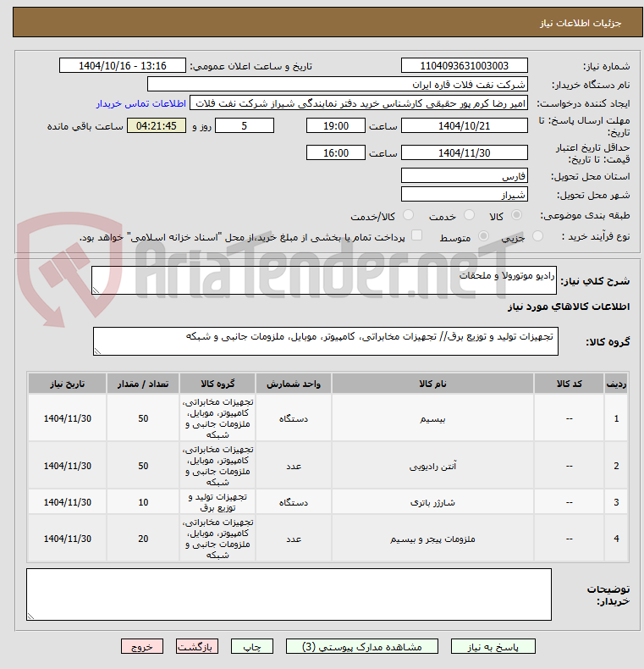Click the ردیف column header
This screenshot has width=644, height=669.
[x=616, y=384]
